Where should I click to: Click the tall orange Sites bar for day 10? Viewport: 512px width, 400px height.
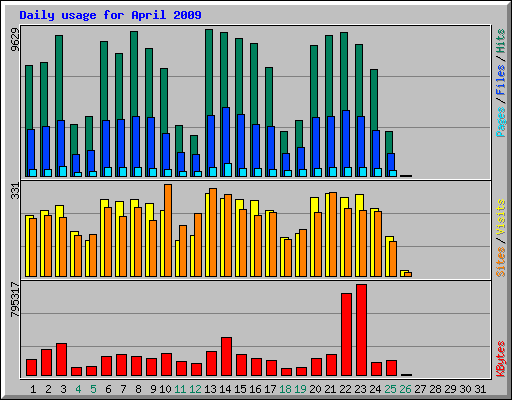[x=168, y=230]
